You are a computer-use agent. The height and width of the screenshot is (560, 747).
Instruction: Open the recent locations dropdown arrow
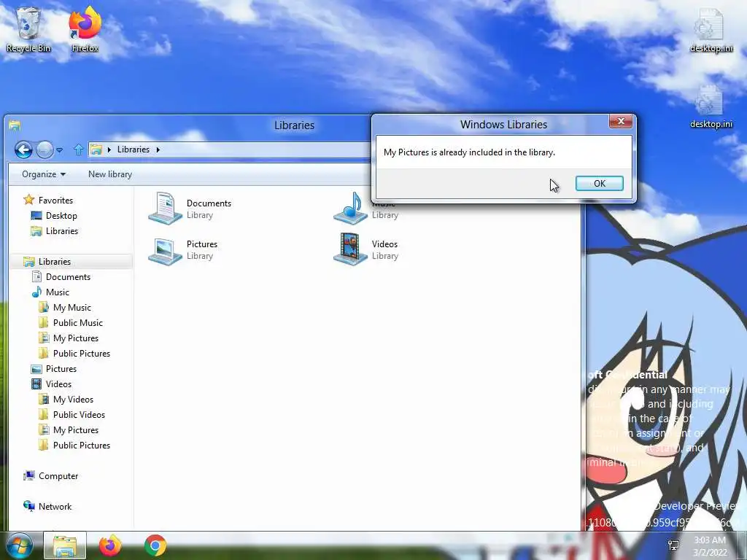(x=60, y=150)
